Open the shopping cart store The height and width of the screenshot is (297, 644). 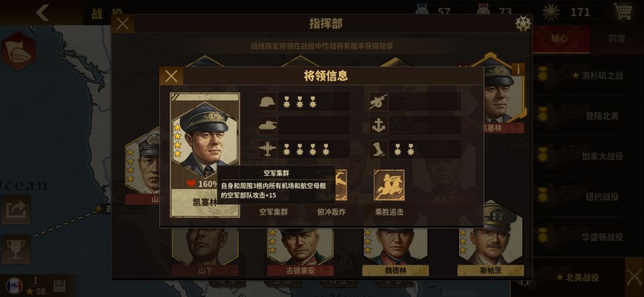coord(623,12)
